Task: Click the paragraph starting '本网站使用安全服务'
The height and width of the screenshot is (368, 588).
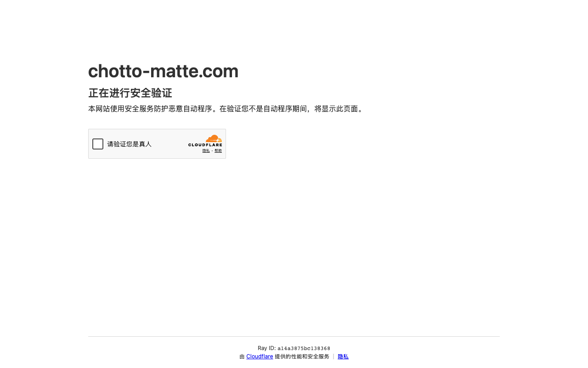Action: click(x=226, y=109)
